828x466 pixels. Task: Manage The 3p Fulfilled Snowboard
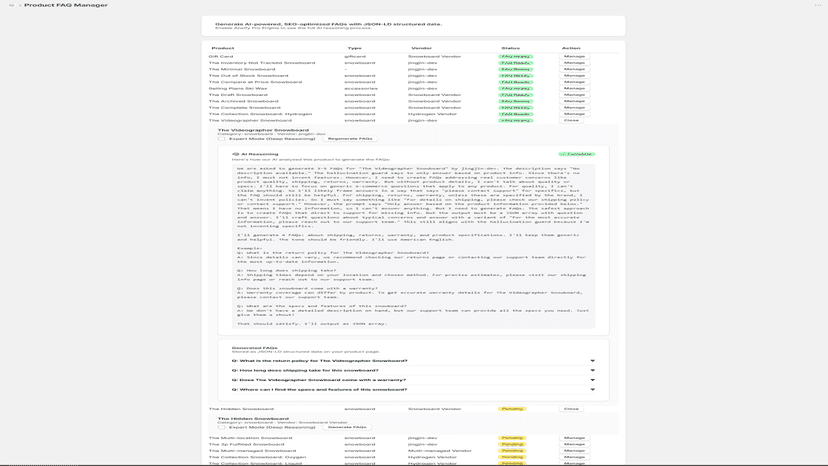click(575, 444)
